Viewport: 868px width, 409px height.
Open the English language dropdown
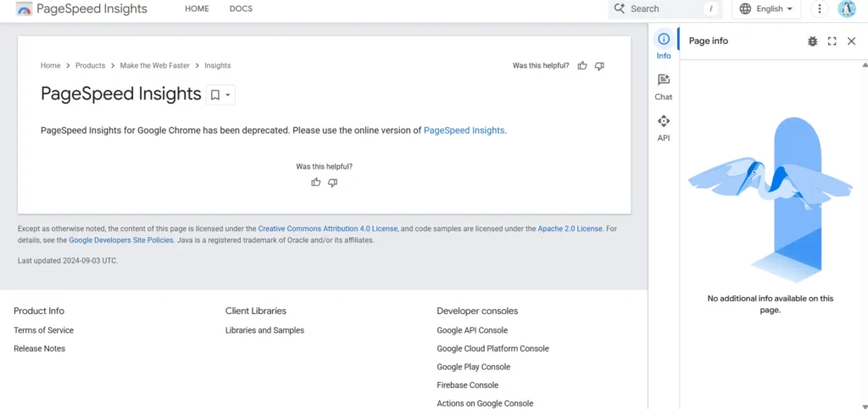[766, 8]
